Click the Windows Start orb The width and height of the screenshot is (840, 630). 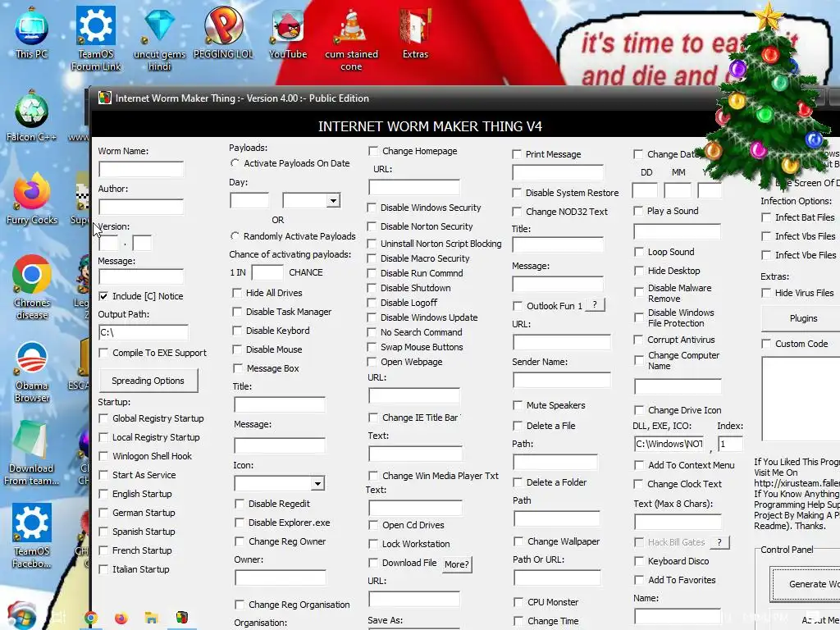(x=21, y=617)
